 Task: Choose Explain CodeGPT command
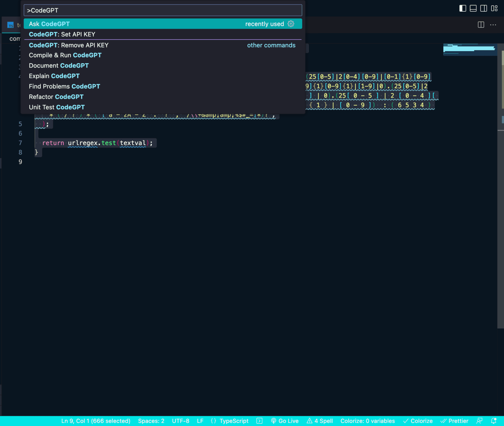(163, 76)
